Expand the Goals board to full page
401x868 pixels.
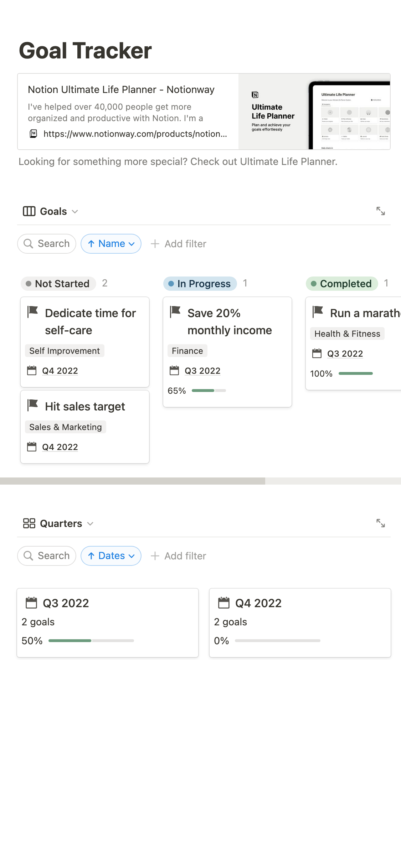tap(380, 211)
